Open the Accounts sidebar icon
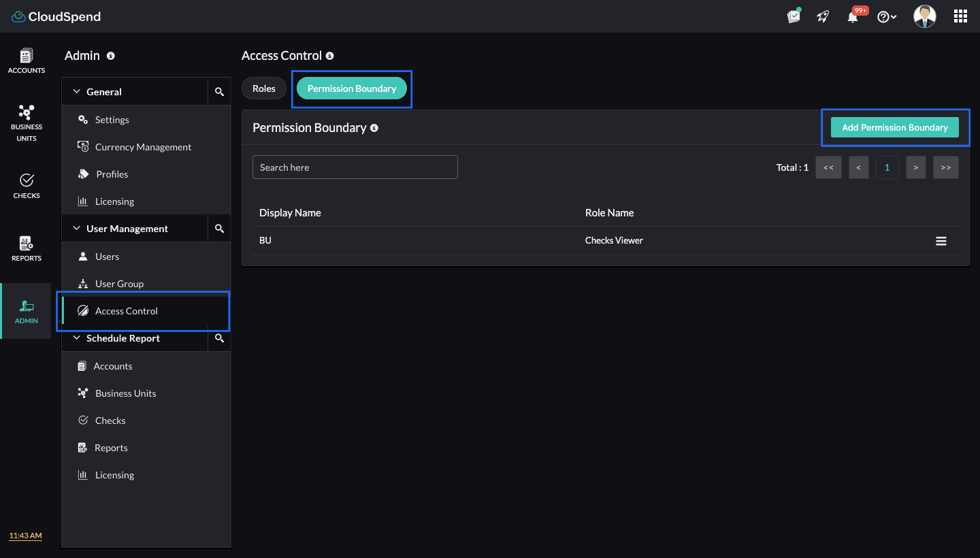Viewport: 980px width, 558px height. tap(27, 61)
